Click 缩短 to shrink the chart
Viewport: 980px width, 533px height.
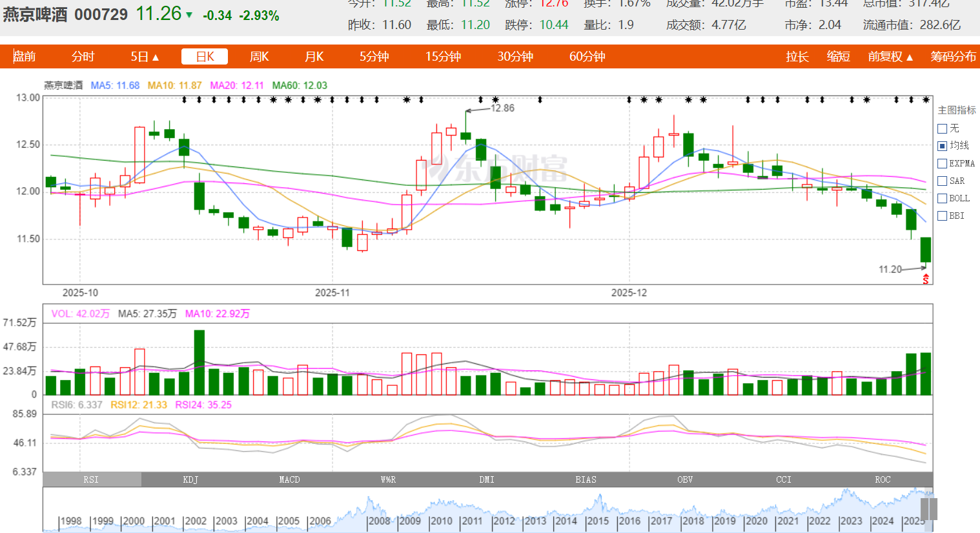tap(839, 57)
